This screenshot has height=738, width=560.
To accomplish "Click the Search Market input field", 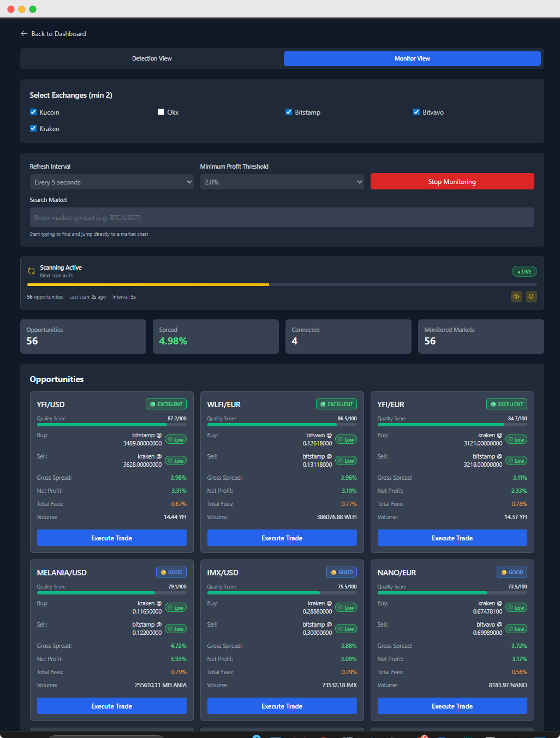I will tap(282, 217).
